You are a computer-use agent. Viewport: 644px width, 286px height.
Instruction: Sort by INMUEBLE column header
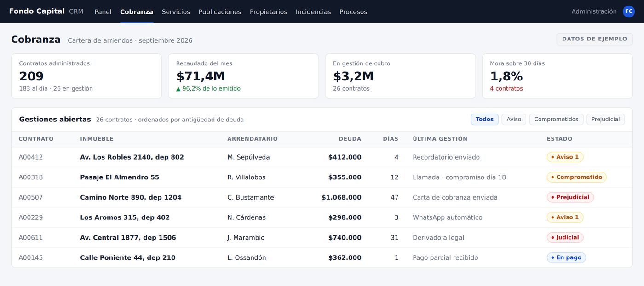(97, 139)
